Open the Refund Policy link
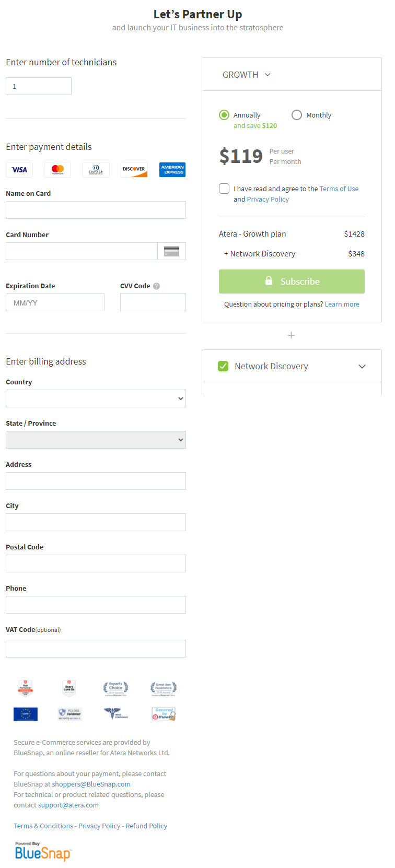The image size is (395, 868). pos(146,826)
